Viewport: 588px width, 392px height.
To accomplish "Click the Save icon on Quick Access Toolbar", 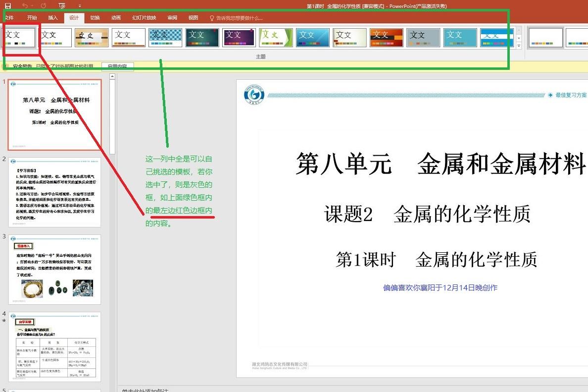I will (8, 6).
